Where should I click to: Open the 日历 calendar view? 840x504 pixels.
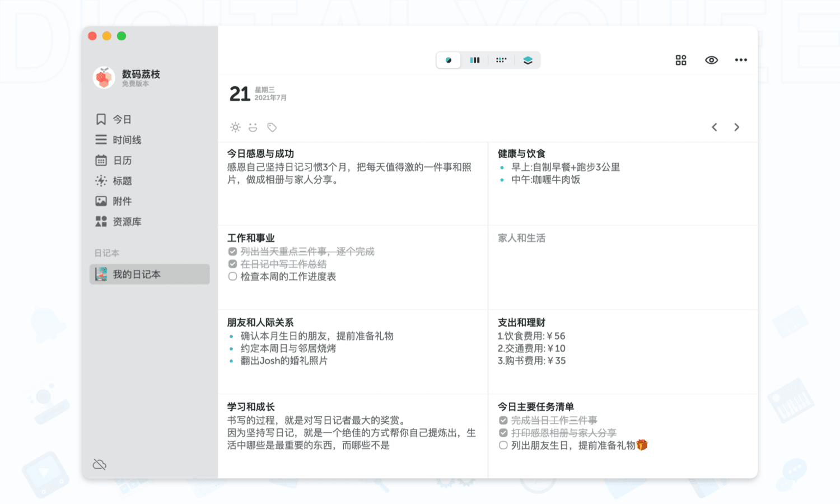pos(122,160)
